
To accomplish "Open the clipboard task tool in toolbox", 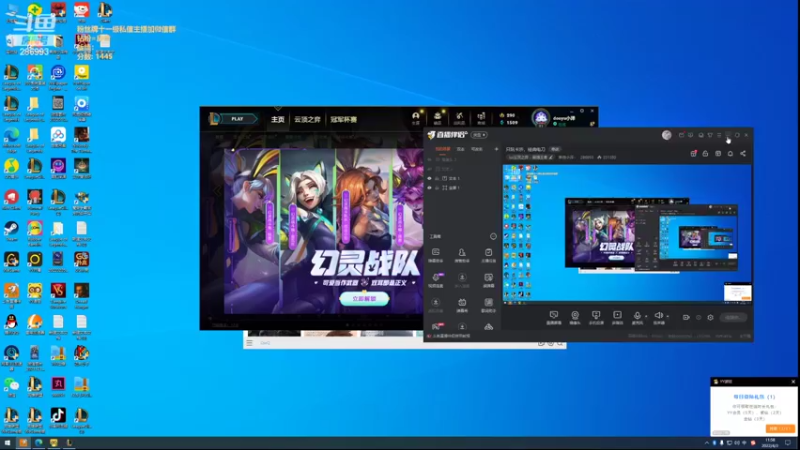I will pos(488,255).
